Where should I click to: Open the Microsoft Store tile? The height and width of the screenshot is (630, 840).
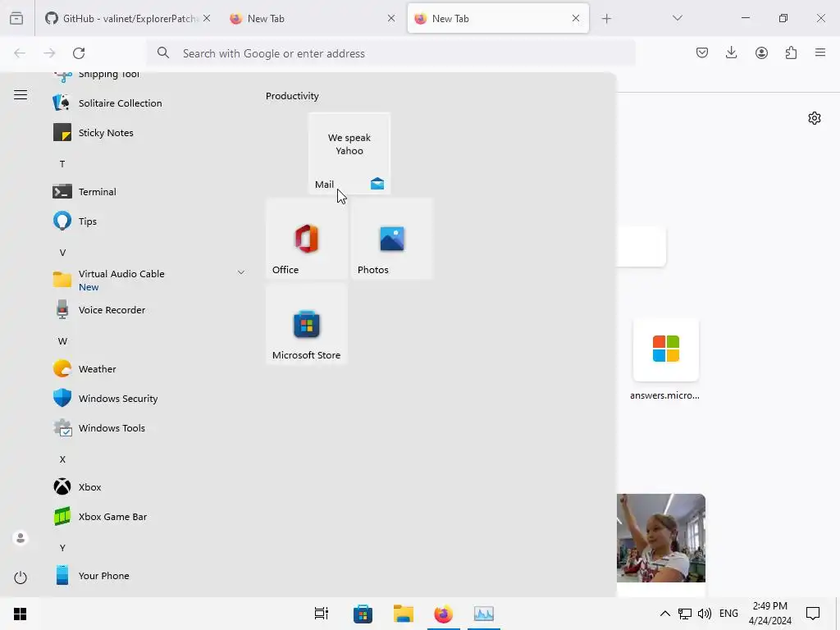click(x=307, y=325)
